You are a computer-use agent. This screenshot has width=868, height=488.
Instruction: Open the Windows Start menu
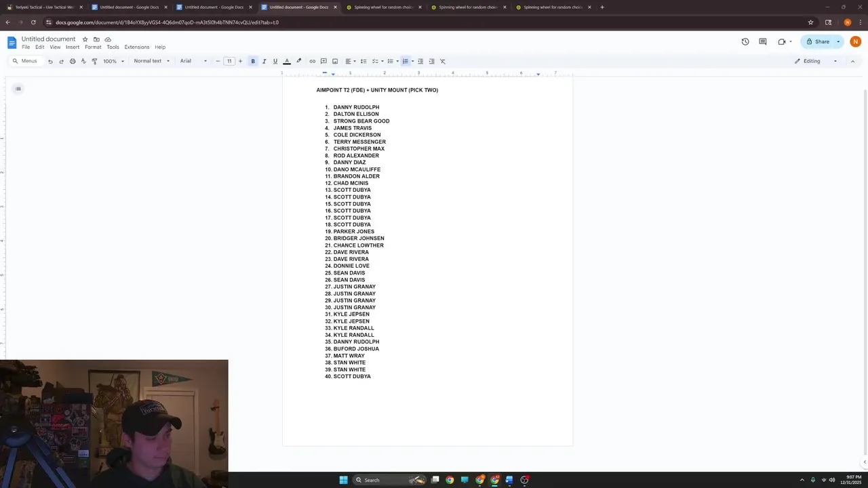344,480
